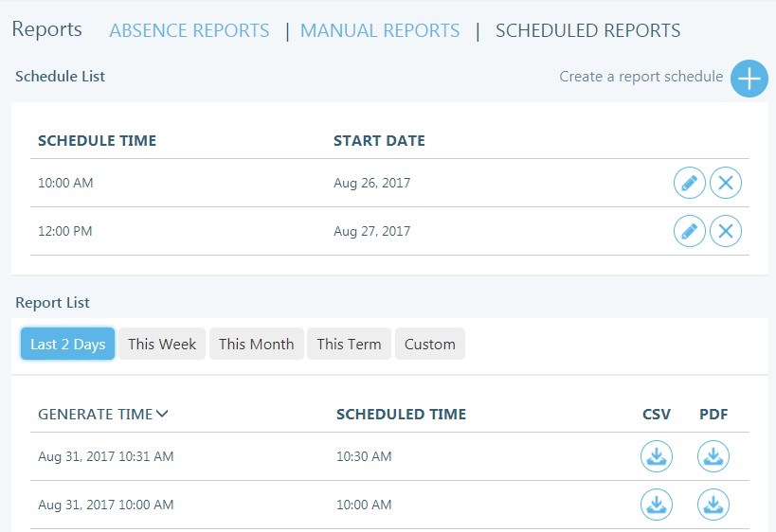Filter report list by This Week
The image size is (776, 532).
pyautogui.click(x=162, y=345)
